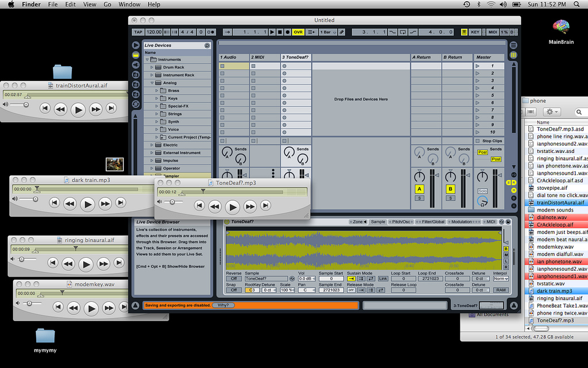Enable the Draw Mode pencil tool
Screen dimensions: 588x368
[x=342, y=32]
